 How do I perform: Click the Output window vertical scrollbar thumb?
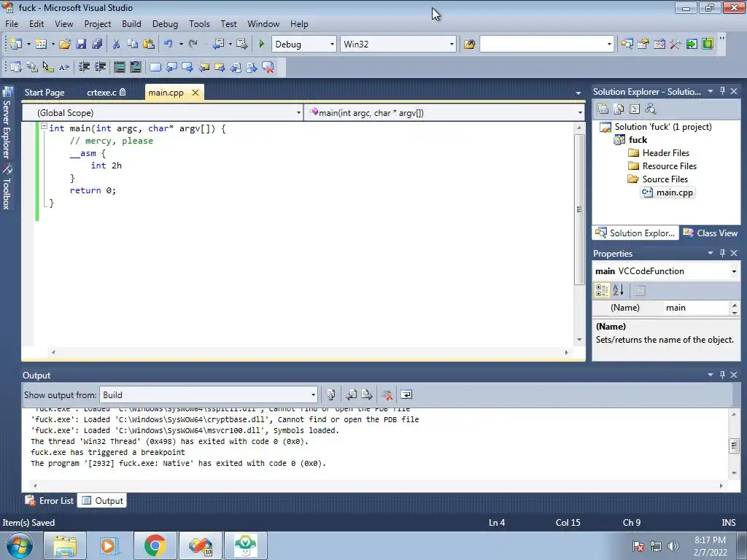pos(734,446)
